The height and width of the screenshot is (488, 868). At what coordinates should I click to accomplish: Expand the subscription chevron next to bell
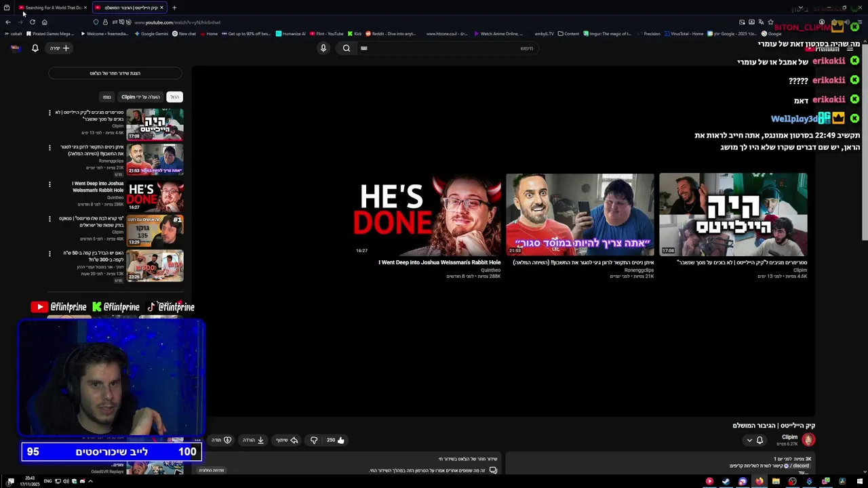click(x=749, y=440)
